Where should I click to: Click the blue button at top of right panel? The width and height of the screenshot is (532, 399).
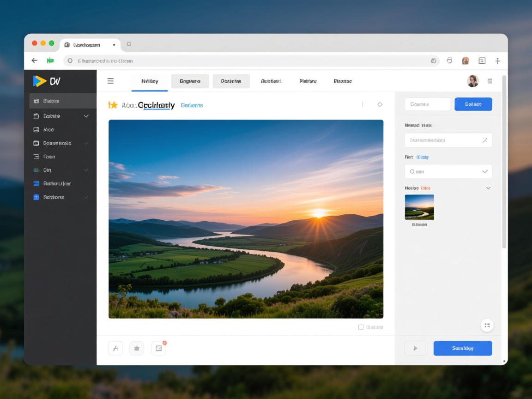[473, 104]
